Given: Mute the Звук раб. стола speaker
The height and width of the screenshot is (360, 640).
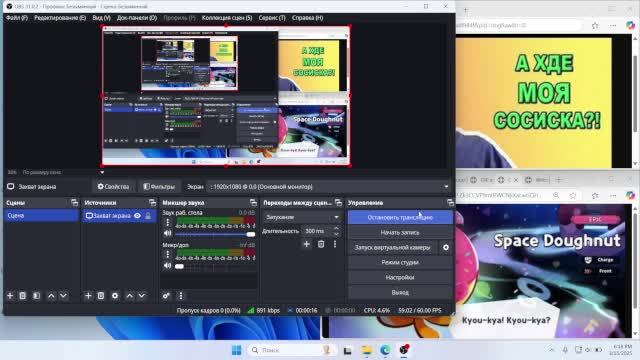Looking at the screenshot, I should pyautogui.click(x=167, y=233).
